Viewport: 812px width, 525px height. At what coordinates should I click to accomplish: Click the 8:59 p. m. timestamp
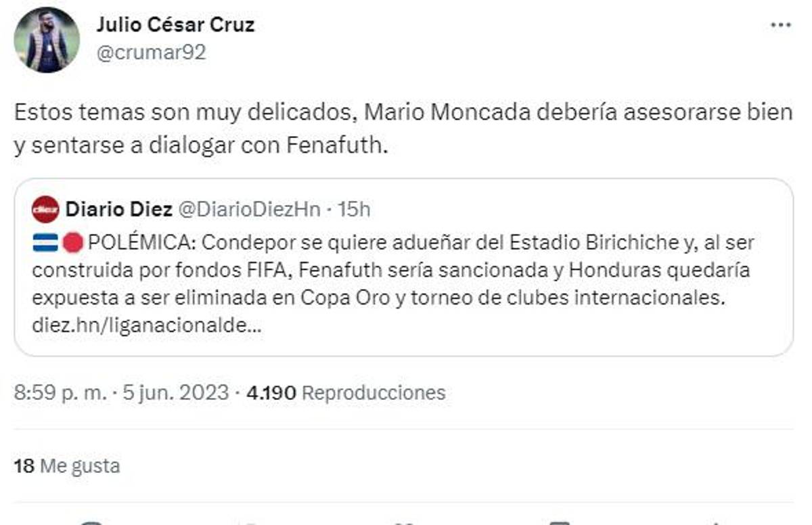(60, 392)
